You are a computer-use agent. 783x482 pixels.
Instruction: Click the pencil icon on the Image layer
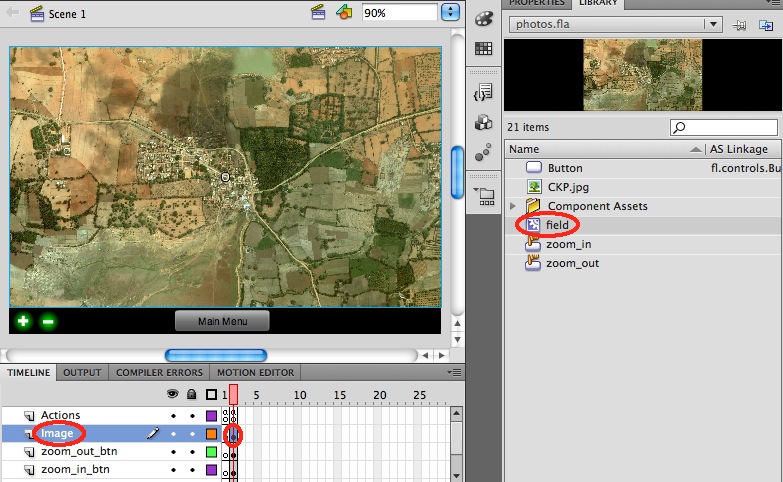coord(153,433)
